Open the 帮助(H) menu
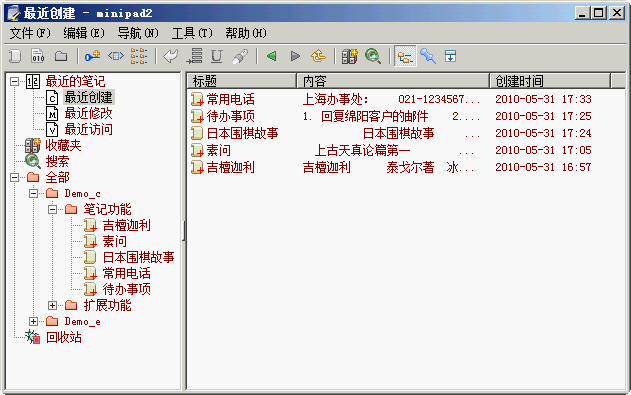Image resolution: width=631 pixels, height=395 pixels. pos(245,33)
